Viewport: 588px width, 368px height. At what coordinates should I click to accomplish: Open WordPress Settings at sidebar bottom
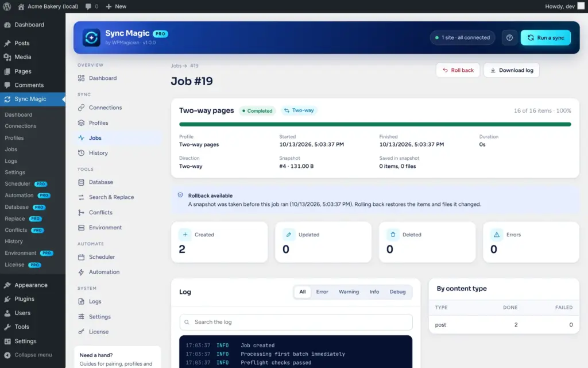[33, 342]
